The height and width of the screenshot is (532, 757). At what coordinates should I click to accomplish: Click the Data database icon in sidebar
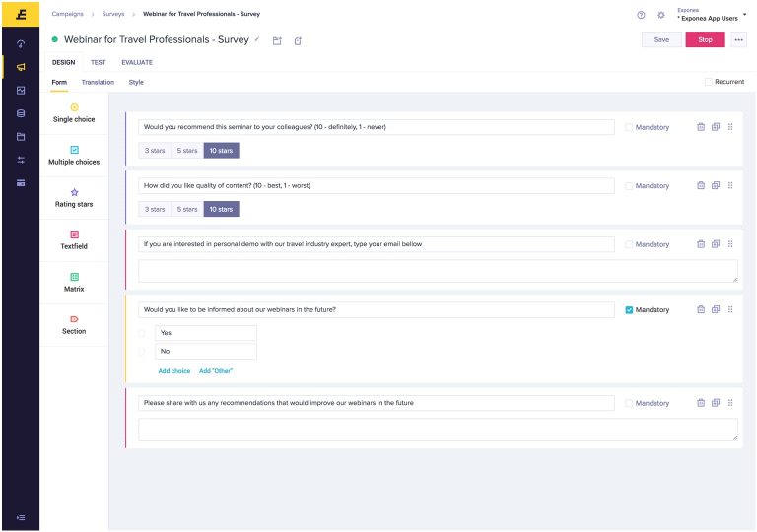21,112
